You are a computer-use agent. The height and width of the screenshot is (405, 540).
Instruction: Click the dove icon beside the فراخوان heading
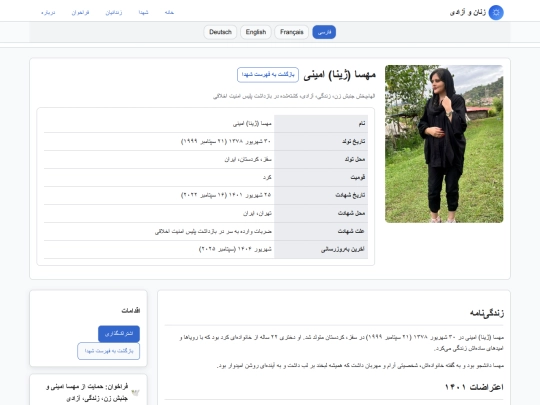point(135,392)
